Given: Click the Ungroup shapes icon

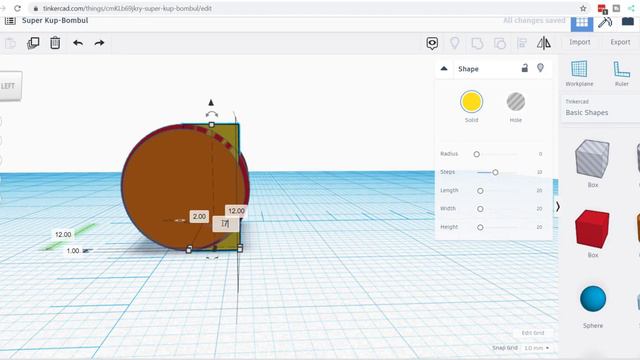Looking at the screenshot, I should coord(500,43).
